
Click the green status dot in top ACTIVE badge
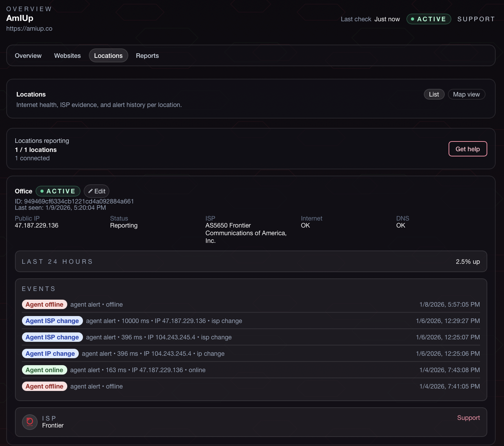[412, 19]
